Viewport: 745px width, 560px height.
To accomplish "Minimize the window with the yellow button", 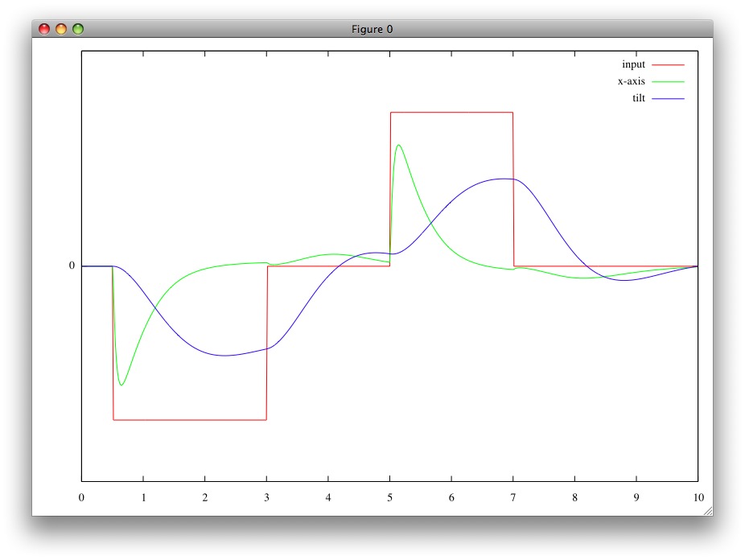I will click(x=61, y=29).
